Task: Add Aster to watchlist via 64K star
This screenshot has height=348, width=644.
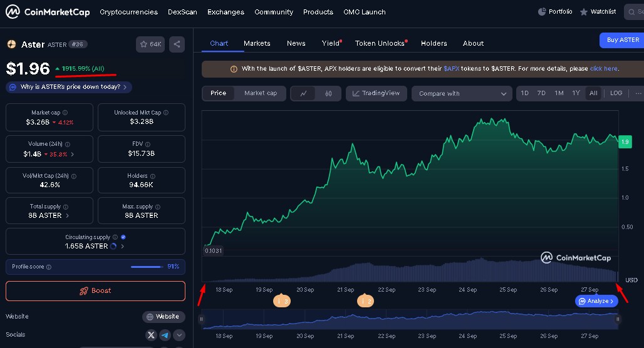Action: [150, 44]
